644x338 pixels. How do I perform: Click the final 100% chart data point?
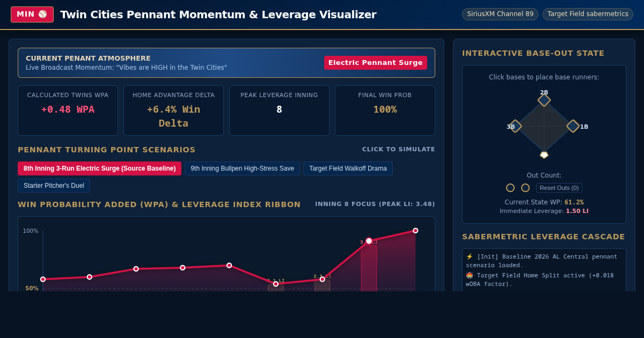click(x=415, y=231)
